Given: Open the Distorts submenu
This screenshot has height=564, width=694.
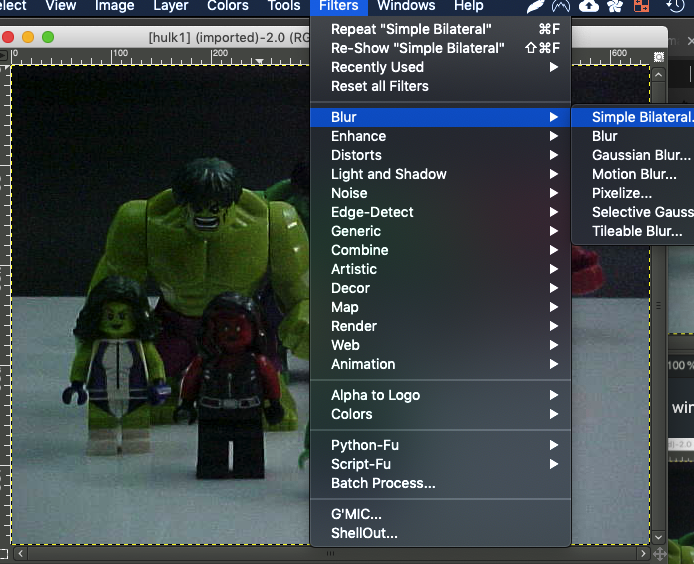Looking at the screenshot, I should point(440,155).
